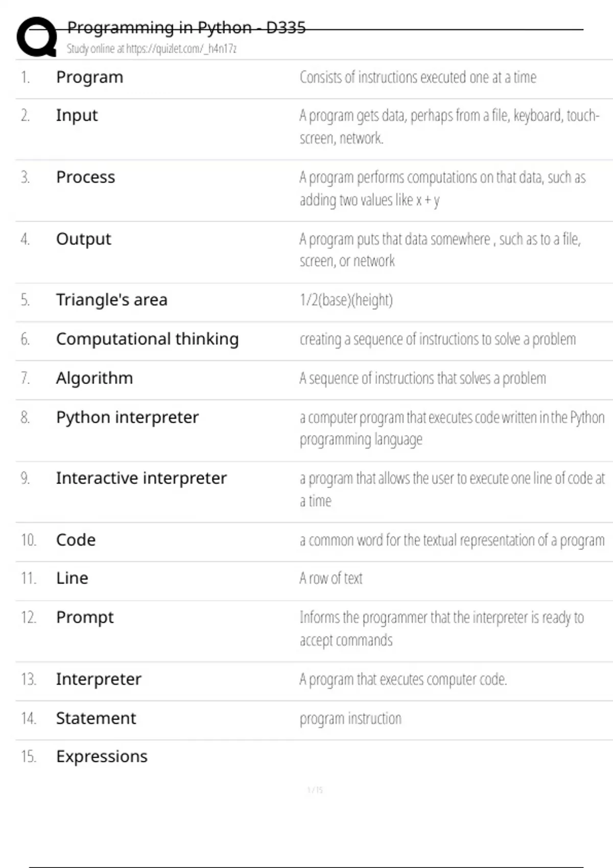613x868 pixels.
Task: Click the 'Expressions' term
Action: [102, 756]
